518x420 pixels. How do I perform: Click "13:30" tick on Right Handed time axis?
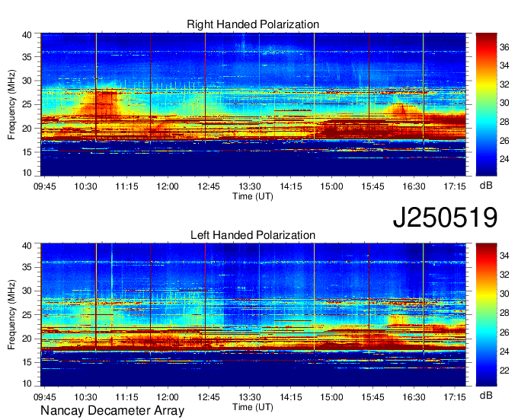[x=250, y=186]
